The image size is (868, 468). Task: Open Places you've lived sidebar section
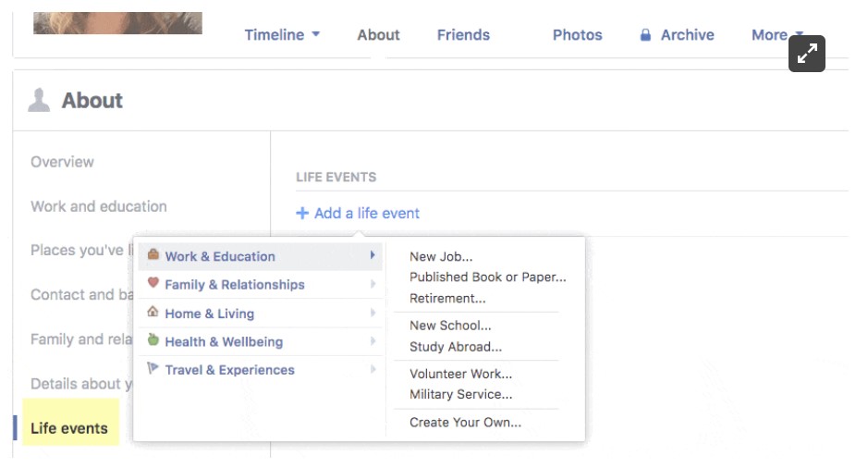[82, 251]
